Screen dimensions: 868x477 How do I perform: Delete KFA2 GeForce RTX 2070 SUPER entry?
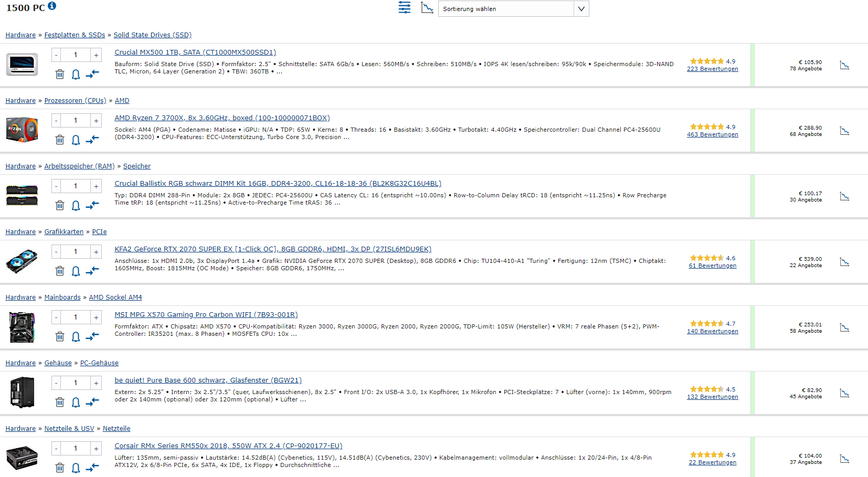point(60,271)
